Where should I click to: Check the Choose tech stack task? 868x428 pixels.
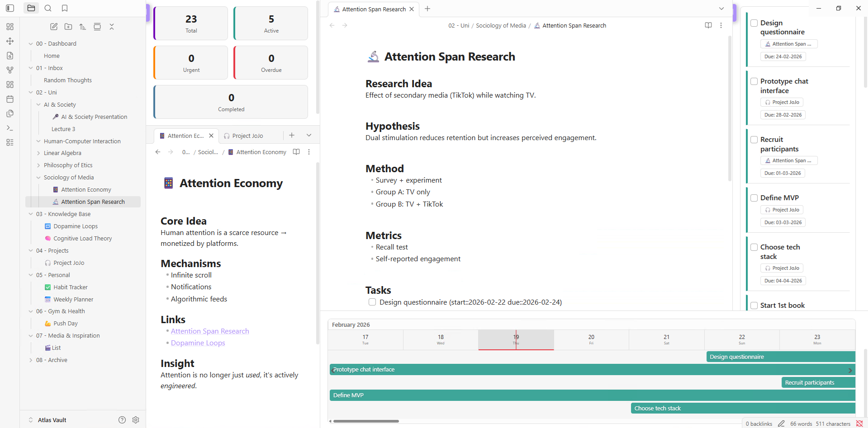click(x=754, y=247)
